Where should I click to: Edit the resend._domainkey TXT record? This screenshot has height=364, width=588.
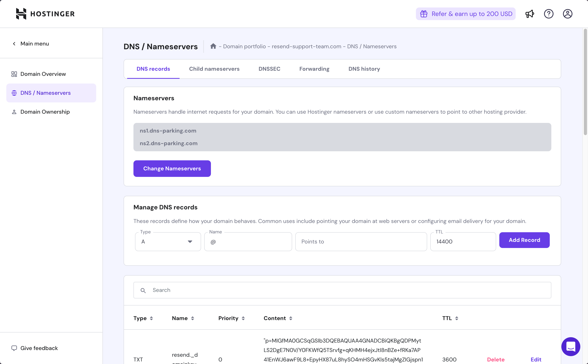click(x=536, y=359)
